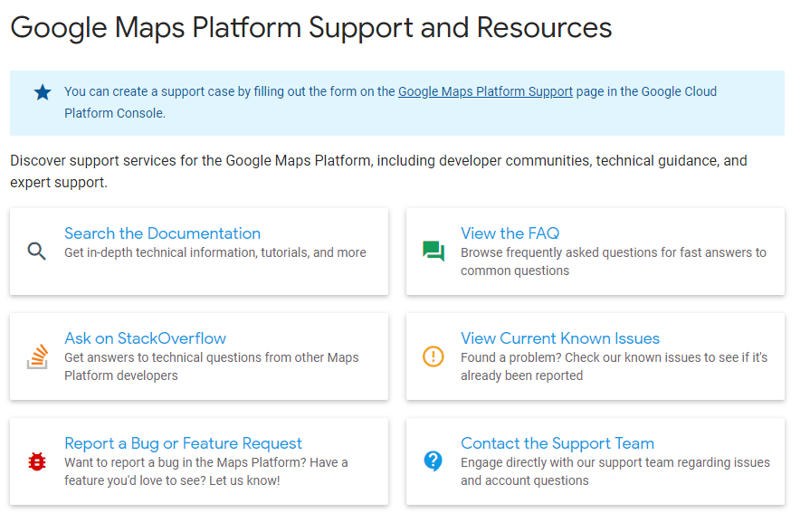Open Search the Documentation
Screen dimensions: 810x532
[163, 233]
